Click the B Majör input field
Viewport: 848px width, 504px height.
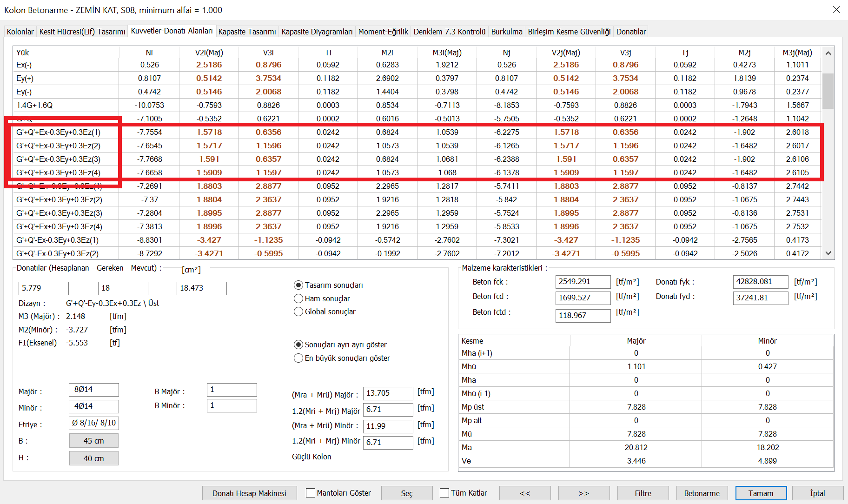232,390
